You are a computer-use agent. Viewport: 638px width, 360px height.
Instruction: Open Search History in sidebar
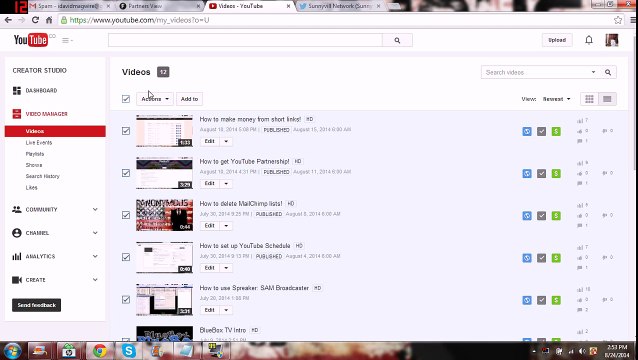[x=42, y=176]
